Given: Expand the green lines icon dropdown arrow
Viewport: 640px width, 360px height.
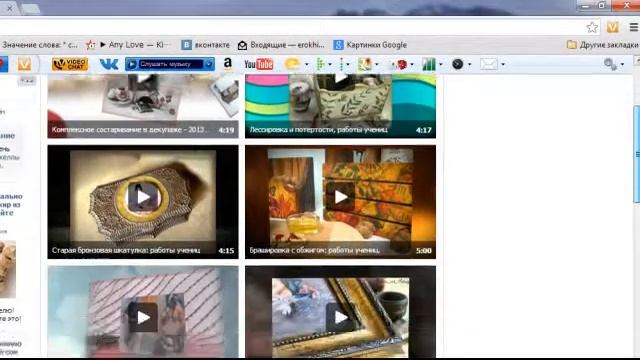Looking at the screenshot, I should (x=330, y=64).
